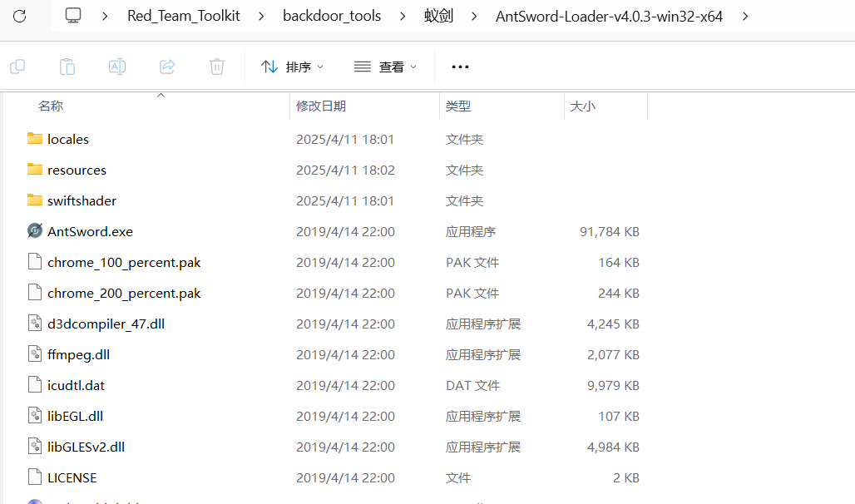Click the Rename toolbar icon
The image size is (855, 504).
[x=117, y=67]
